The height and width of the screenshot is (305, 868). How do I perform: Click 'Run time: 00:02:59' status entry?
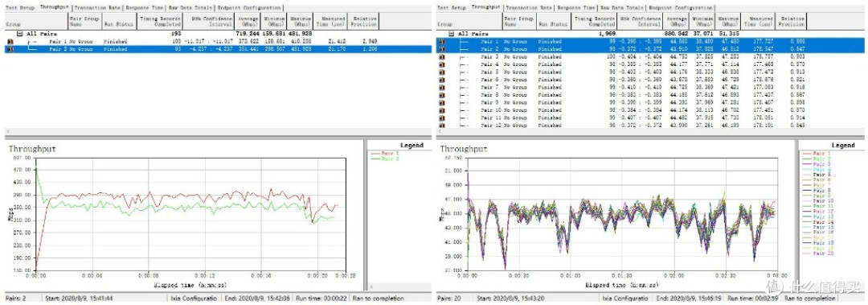[752, 299]
